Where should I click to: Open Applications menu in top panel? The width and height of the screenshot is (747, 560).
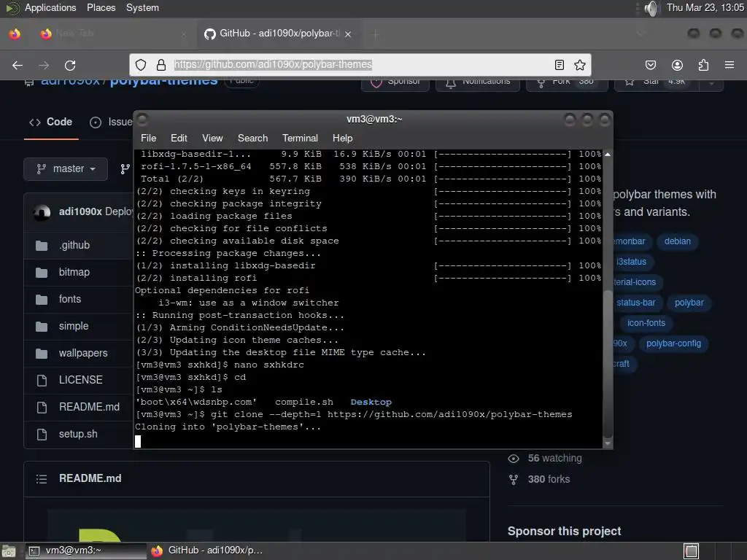(x=50, y=7)
